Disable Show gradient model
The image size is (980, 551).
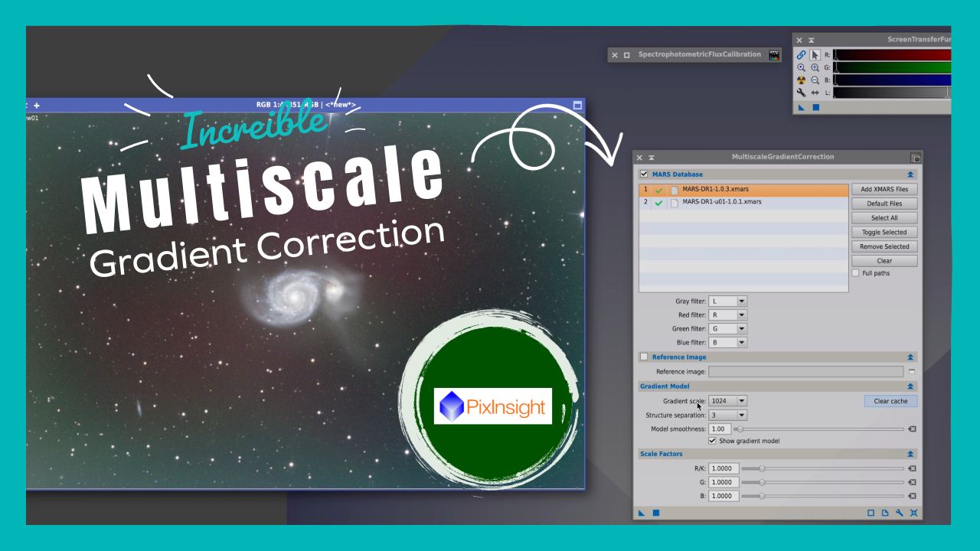tap(712, 440)
